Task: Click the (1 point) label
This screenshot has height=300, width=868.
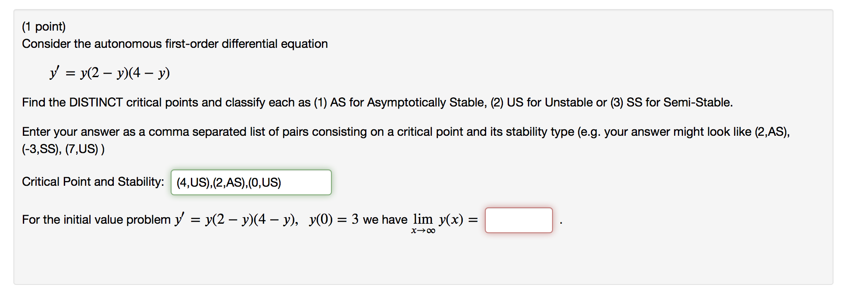Action: tap(43, 26)
